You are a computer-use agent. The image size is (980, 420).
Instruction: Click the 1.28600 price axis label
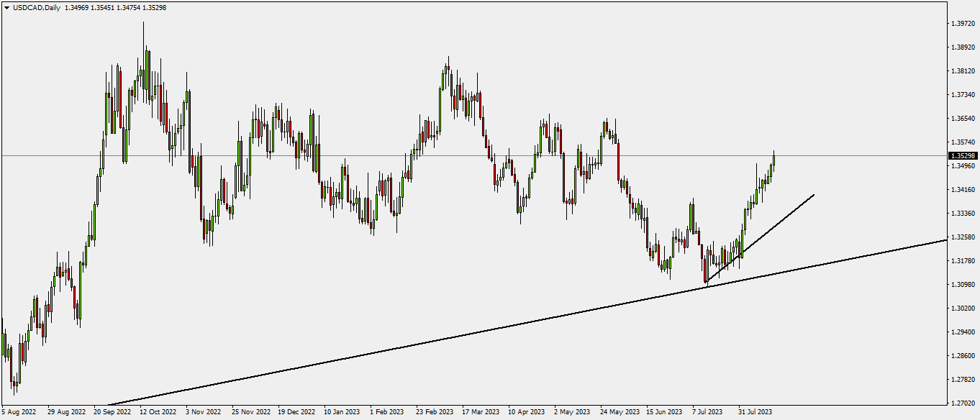pyautogui.click(x=963, y=356)
